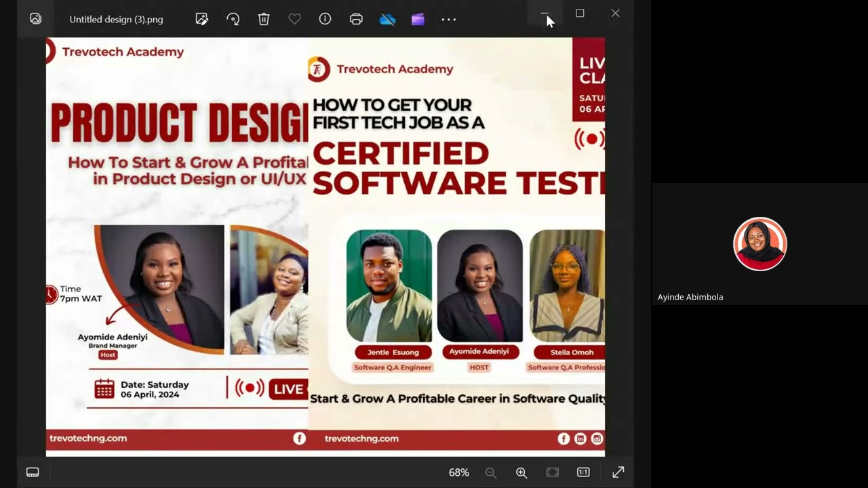Zoom out with the minus magnifier icon

tap(490, 472)
